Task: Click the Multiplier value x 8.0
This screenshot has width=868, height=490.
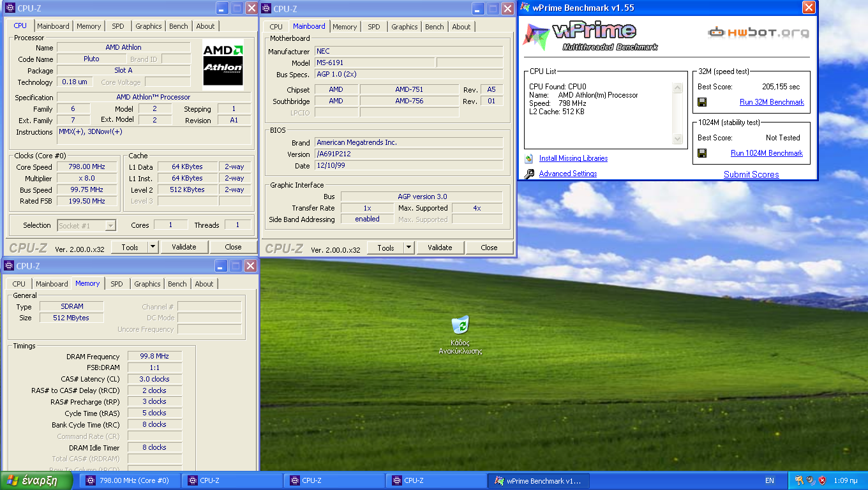Action: point(87,178)
